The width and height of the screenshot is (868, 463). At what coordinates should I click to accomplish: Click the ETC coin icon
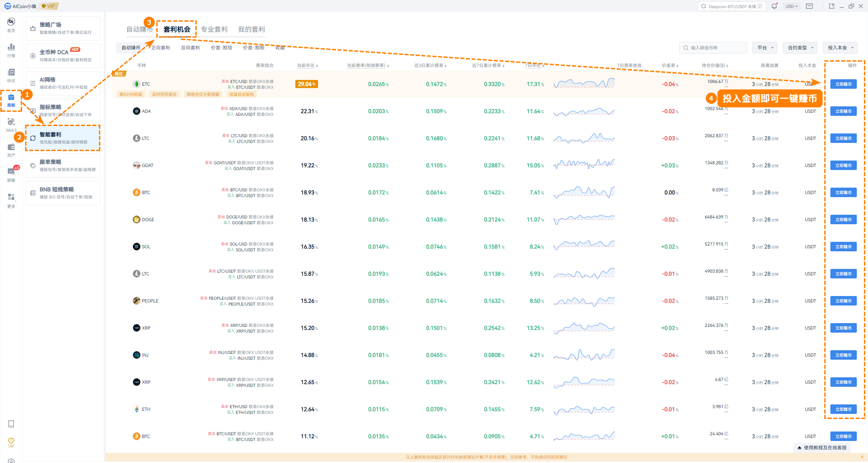(136, 84)
